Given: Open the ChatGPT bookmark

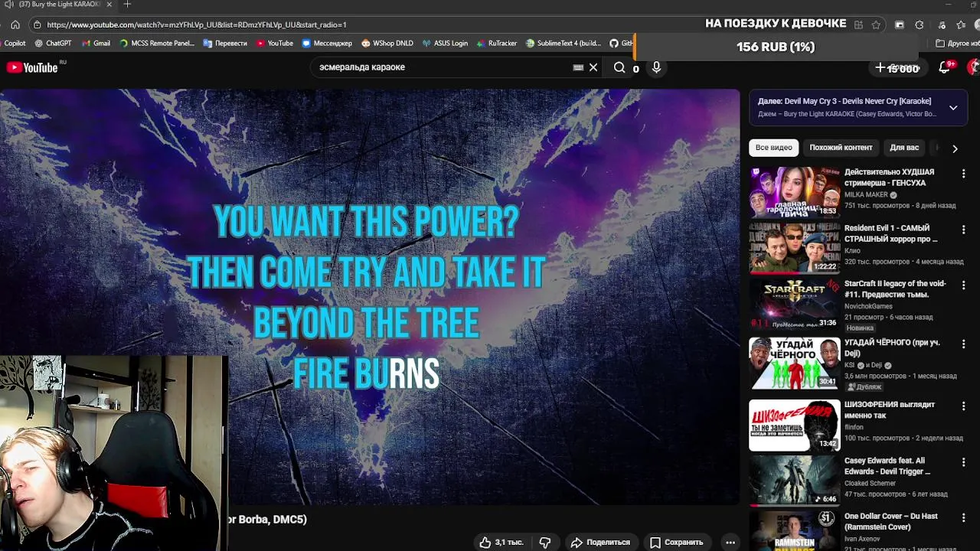Looking at the screenshot, I should coord(54,44).
